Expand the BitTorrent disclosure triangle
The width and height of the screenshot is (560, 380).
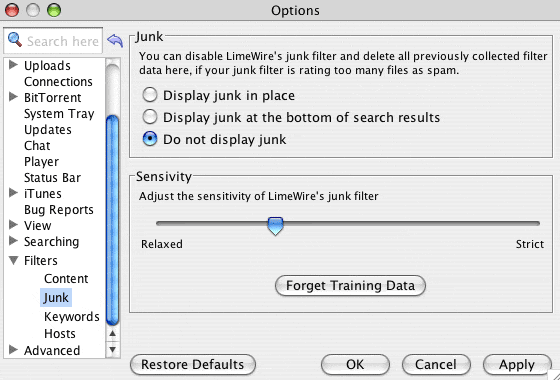click(x=13, y=96)
